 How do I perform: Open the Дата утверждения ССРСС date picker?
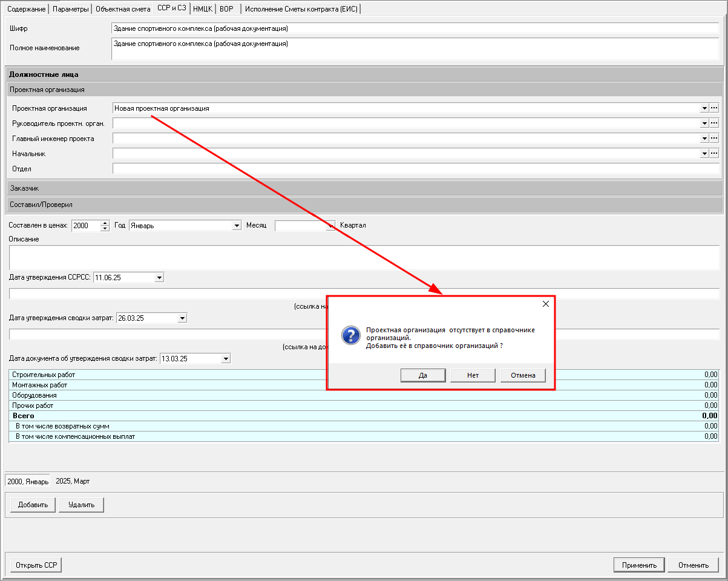point(159,277)
